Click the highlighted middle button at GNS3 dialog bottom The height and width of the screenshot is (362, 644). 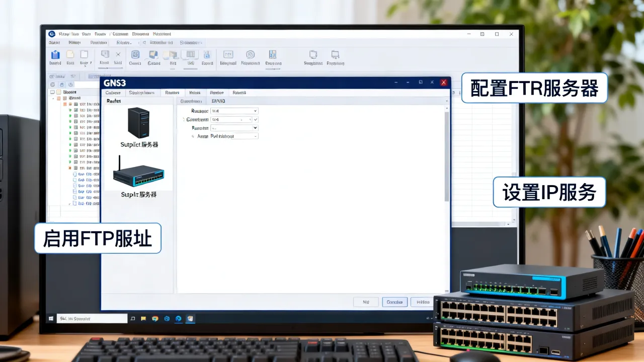pyautogui.click(x=394, y=302)
